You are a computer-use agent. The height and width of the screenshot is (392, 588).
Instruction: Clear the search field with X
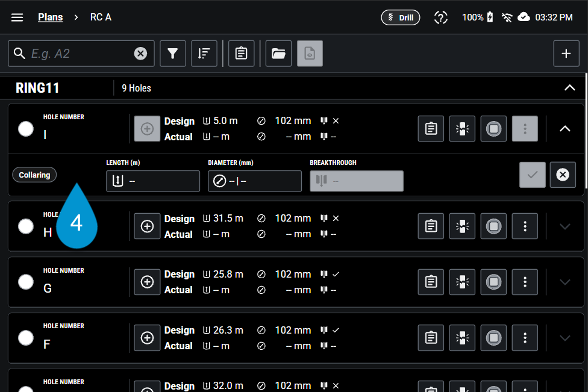(140, 54)
